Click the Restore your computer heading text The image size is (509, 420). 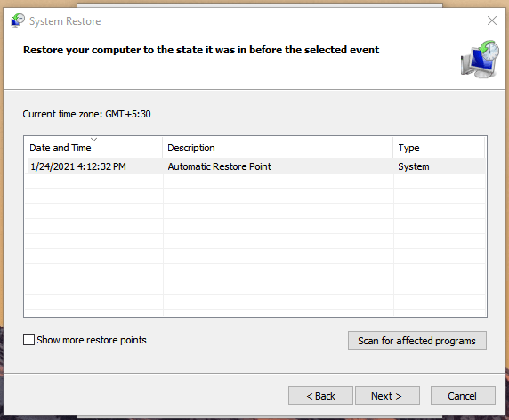[201, 50]
